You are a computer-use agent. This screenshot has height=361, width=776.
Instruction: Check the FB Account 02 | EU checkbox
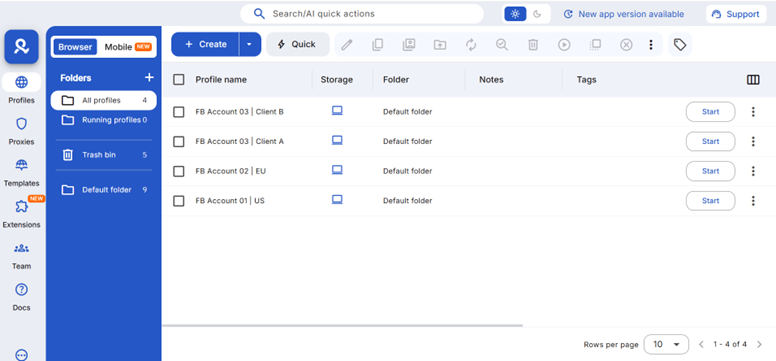coord(179,171)
